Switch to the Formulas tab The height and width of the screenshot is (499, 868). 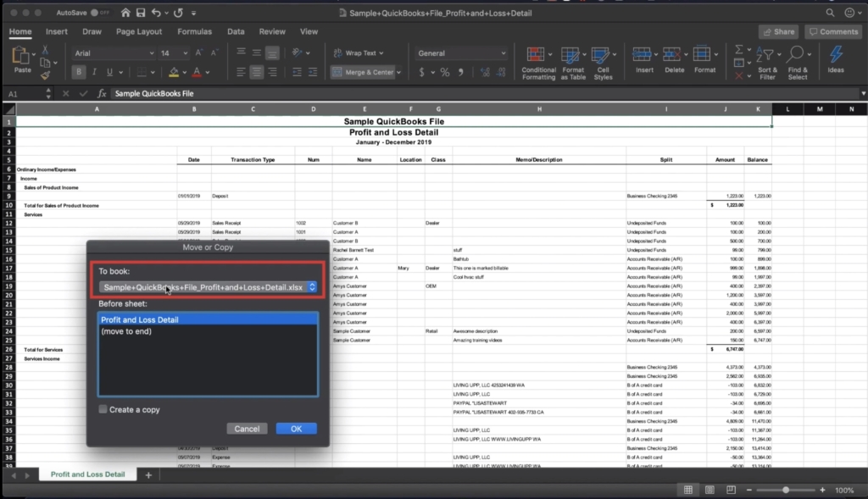coord(194,31)
